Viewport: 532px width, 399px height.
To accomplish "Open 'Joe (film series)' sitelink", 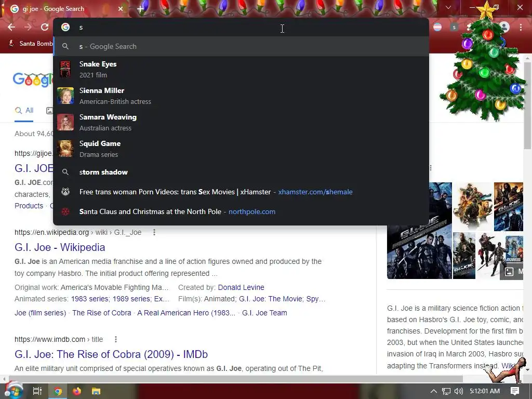I will coord(41,313).
